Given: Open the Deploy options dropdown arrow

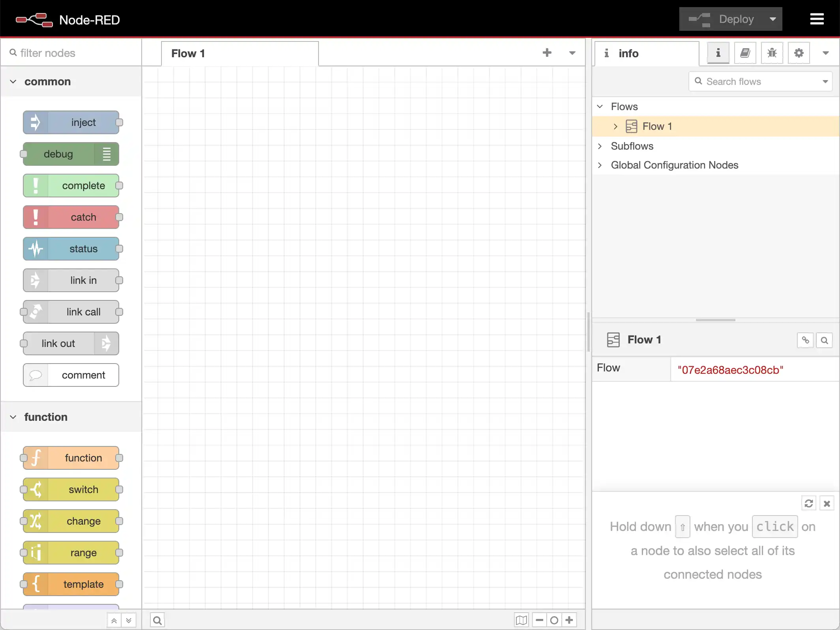Looking at the screenshot, I should pyautogui.click(x=772, y=19).
